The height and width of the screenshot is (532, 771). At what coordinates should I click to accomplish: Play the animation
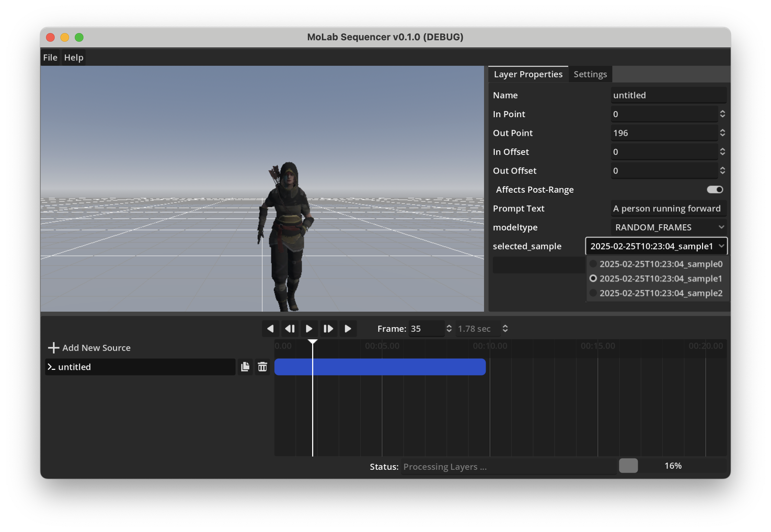point(309,329)
